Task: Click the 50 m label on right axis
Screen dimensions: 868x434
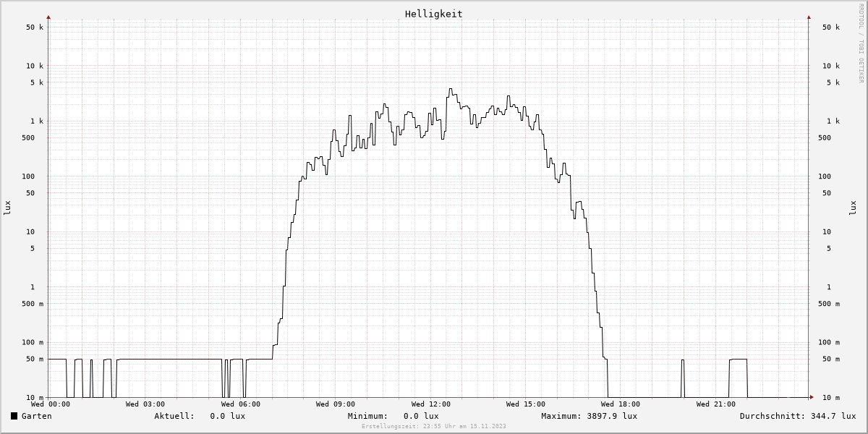Action: [831, 359]
